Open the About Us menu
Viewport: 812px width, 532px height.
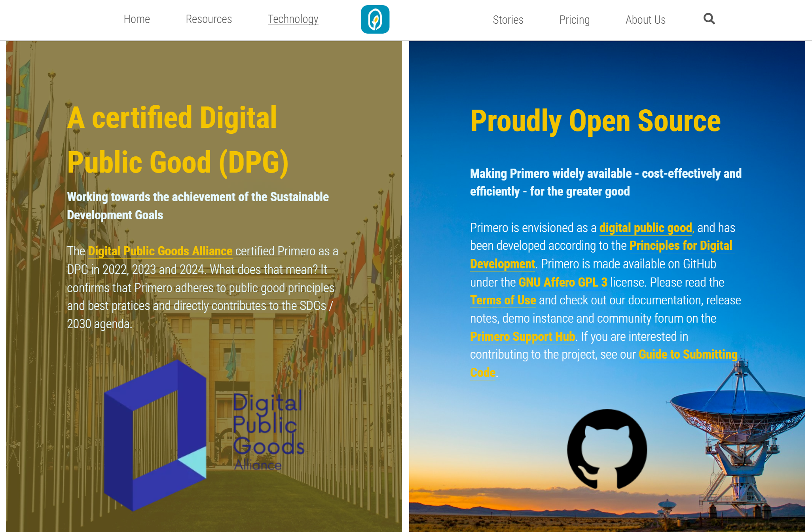[x=645, y=20]
